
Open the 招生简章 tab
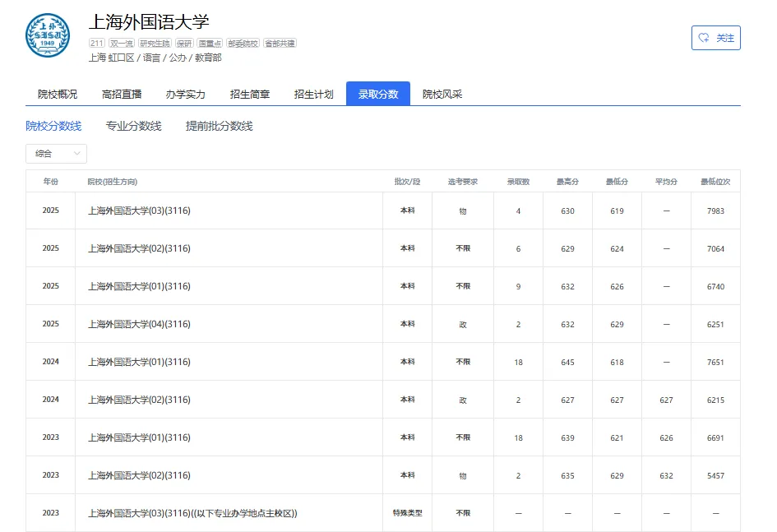pyautogui.click(x=250, y=94)
